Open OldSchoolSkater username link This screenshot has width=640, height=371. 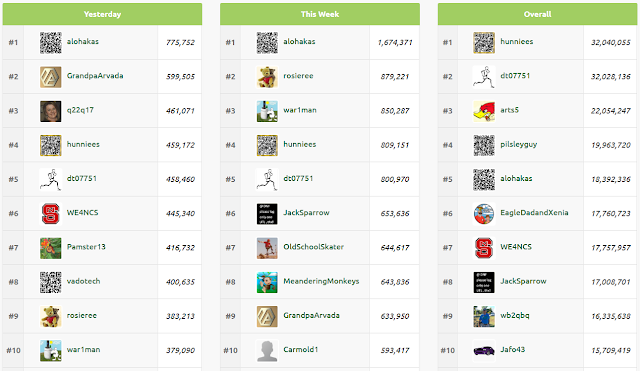(x=313, y=247)
